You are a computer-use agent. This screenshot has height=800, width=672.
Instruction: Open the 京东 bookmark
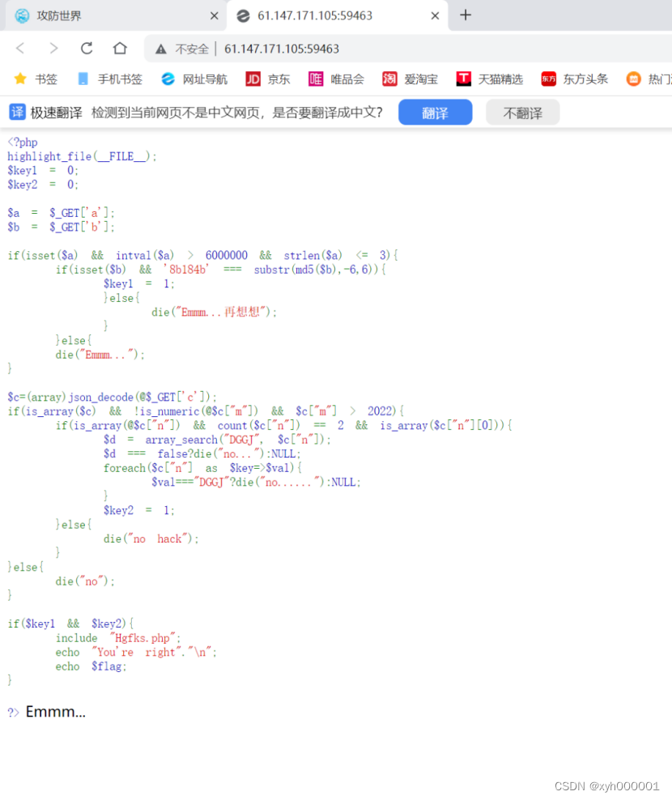267,79
